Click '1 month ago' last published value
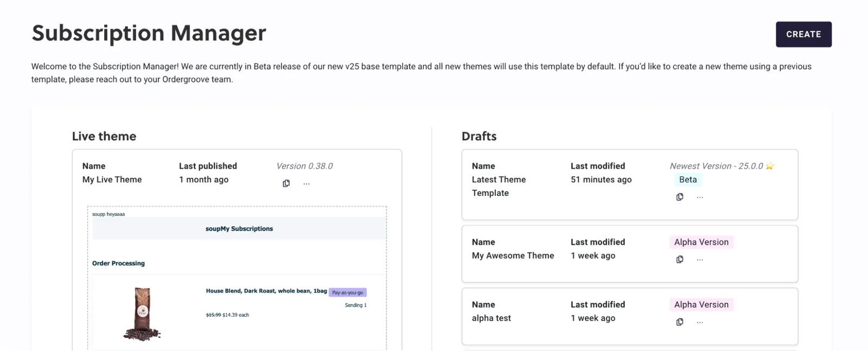868x351 pixels. pyautogui.click(x=203, y=180)
